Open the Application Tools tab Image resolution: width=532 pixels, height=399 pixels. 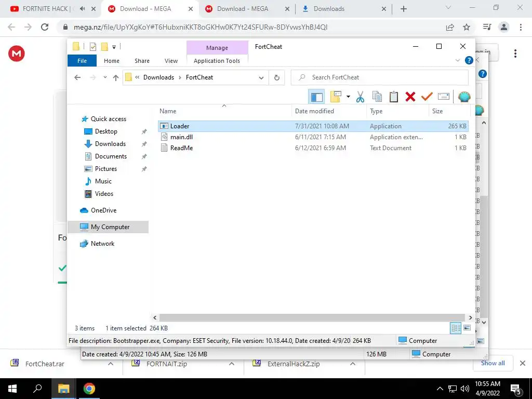217,61
